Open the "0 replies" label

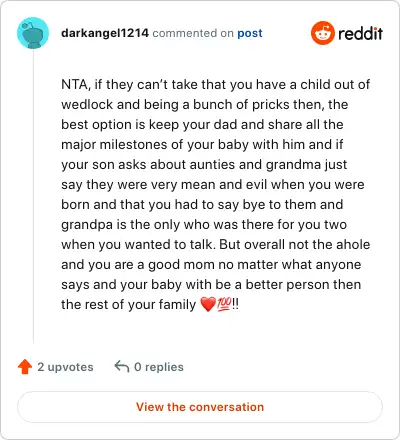pos(159,367)
